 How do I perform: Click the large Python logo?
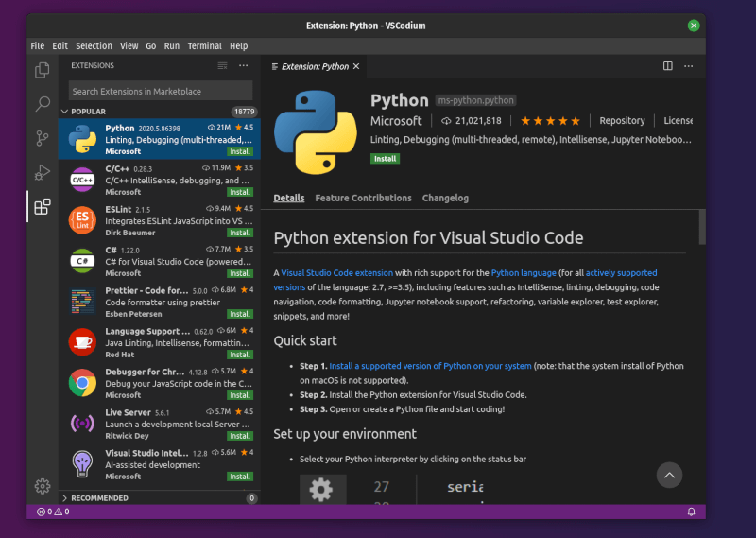(x=316, y=132)
